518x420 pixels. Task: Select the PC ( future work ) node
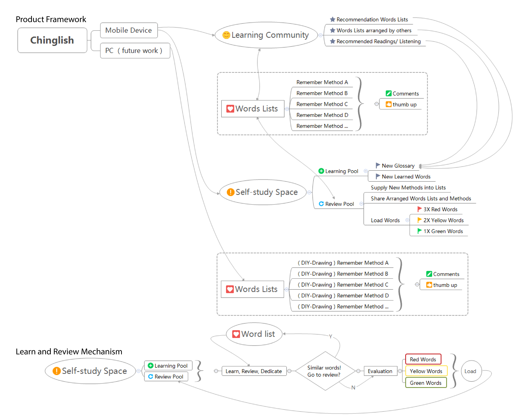tap(135, 51)
